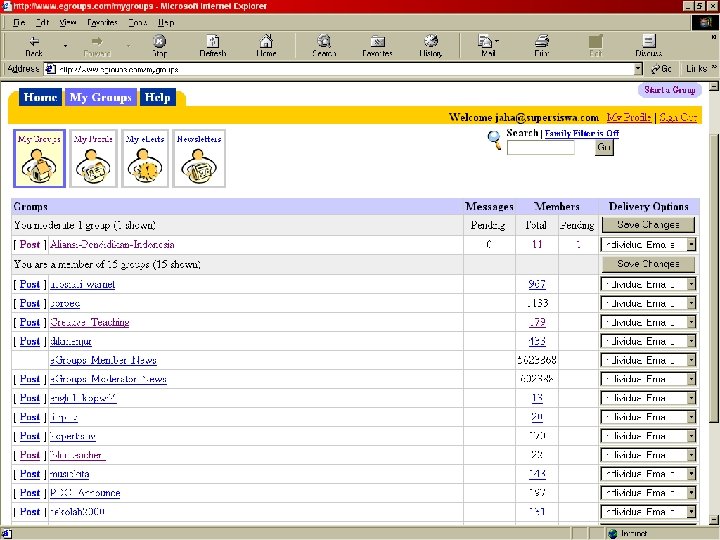Click the Print toolbar icon
The height and width of the screenshot is (540, 720).
tap(541, 46)
